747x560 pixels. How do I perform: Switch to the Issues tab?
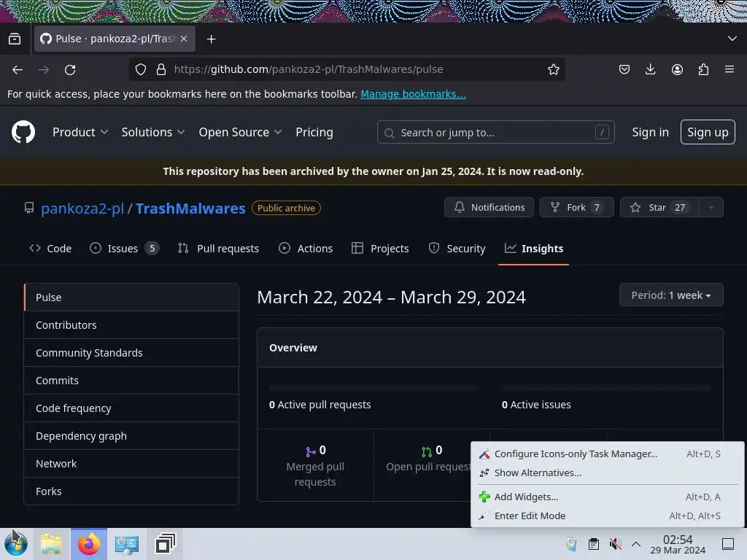tap(124, 248)
